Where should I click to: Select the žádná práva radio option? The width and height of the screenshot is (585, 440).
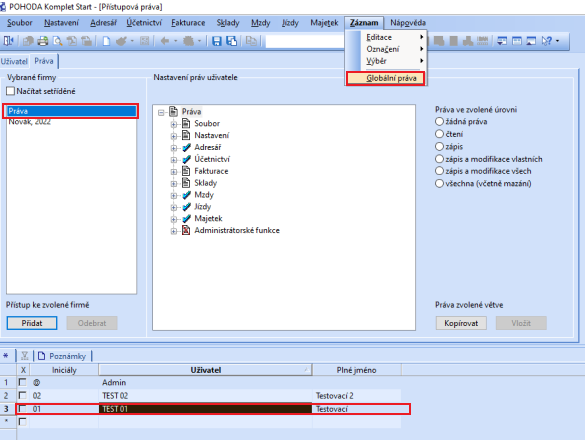click(x=439, y=122)
